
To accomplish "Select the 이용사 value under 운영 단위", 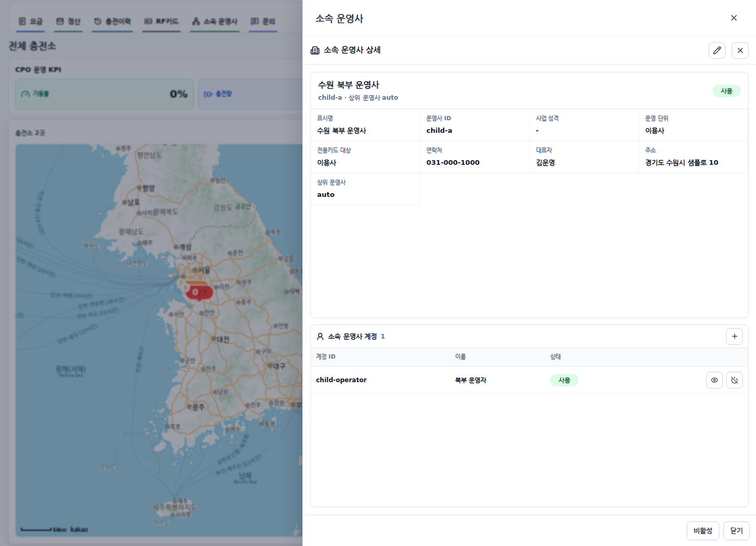I will coord(655,131).
